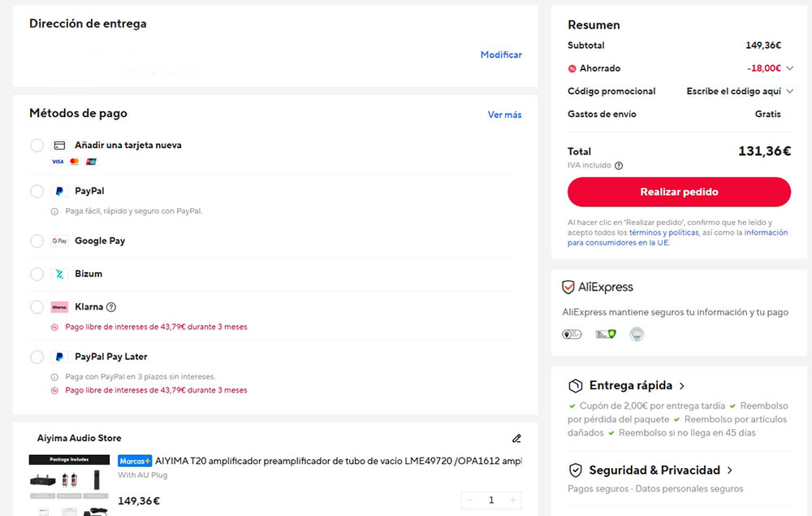The height and width of the screenshot is (516, 812).
Task: Click info icon beside Pay Later installments text
Action: [54, 377]
